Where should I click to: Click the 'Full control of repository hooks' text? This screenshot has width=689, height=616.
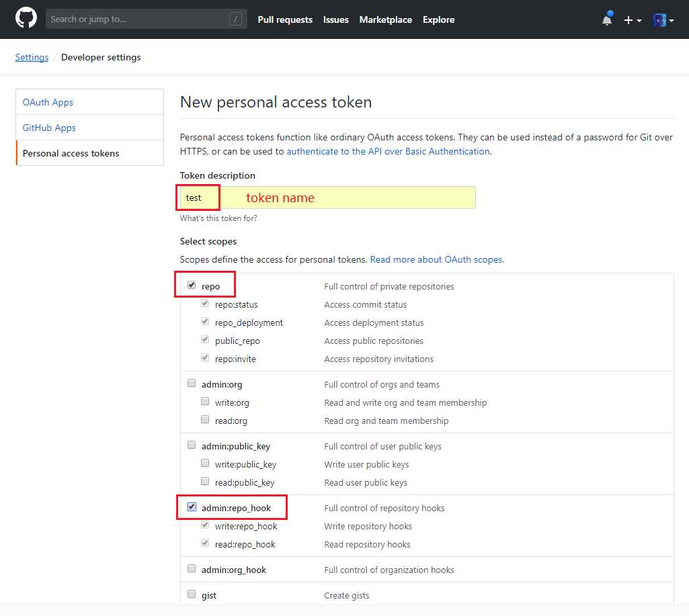(384, 508)
